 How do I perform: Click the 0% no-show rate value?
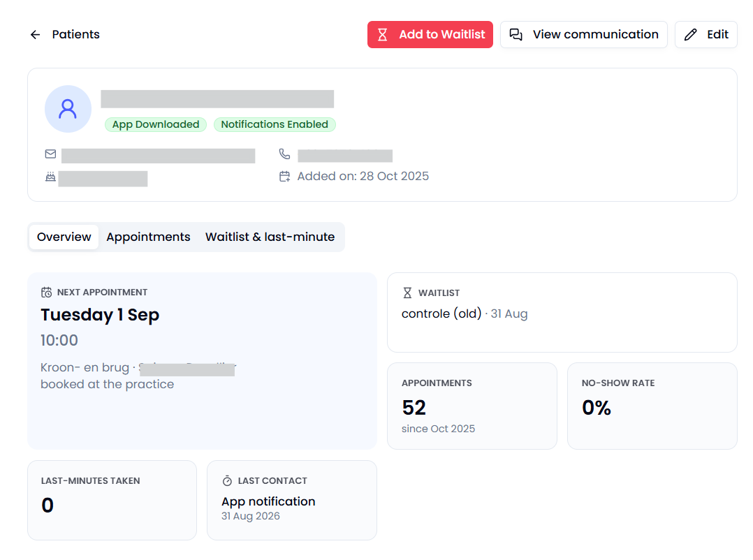[597, 408]
